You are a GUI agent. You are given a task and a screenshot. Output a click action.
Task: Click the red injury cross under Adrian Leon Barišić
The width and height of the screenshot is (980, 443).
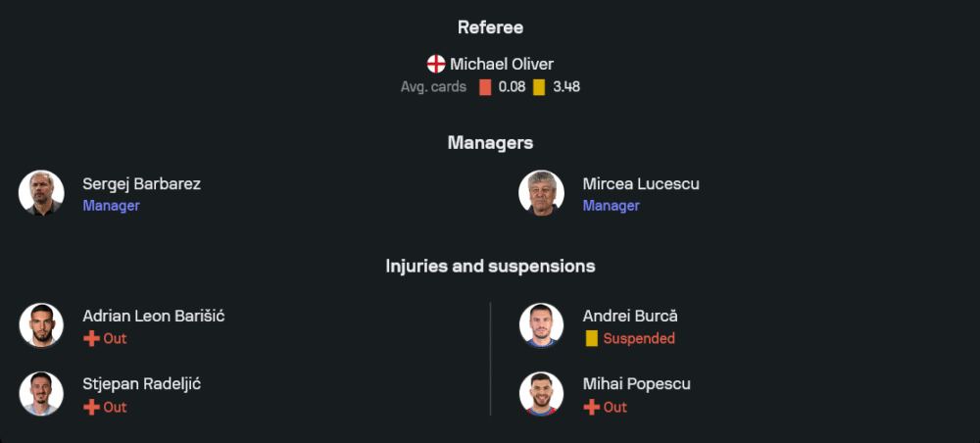pos(91,339)
